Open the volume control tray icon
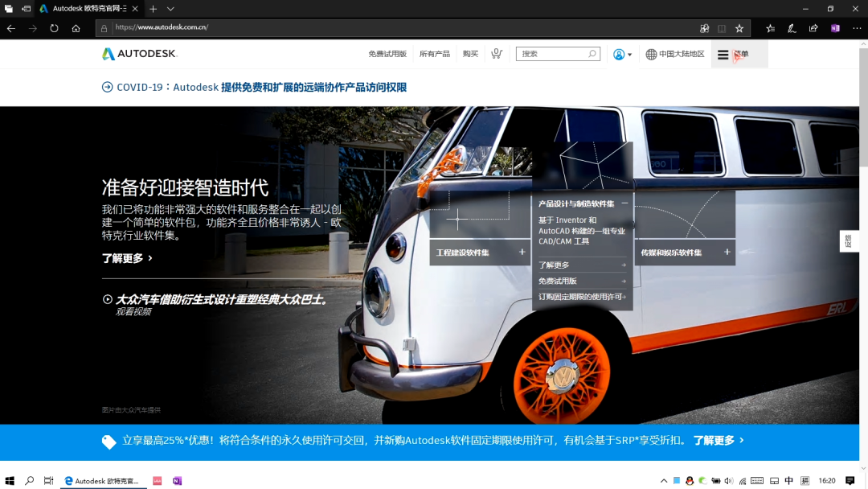This screenshot has height=489, width=868. pos(729,481)
